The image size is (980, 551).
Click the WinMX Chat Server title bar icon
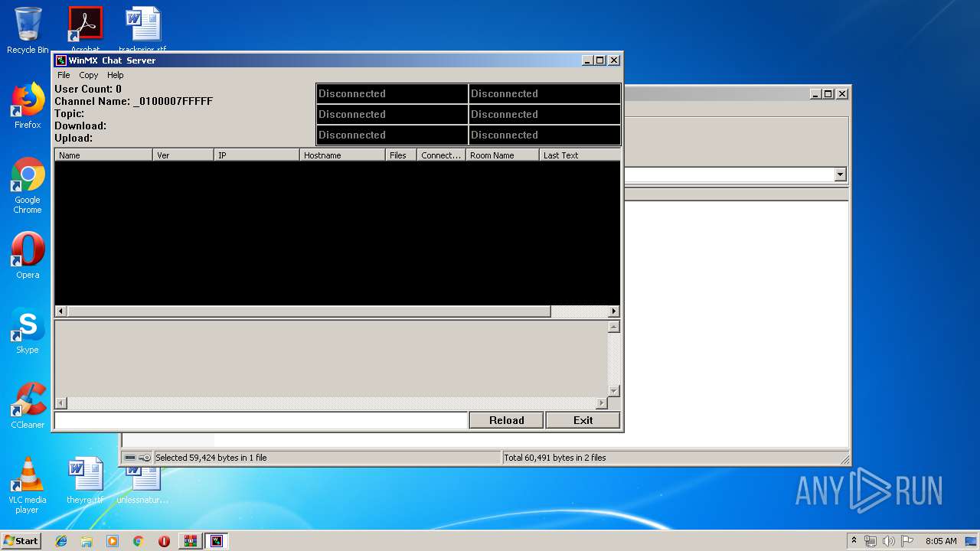(x=61, y=60)
